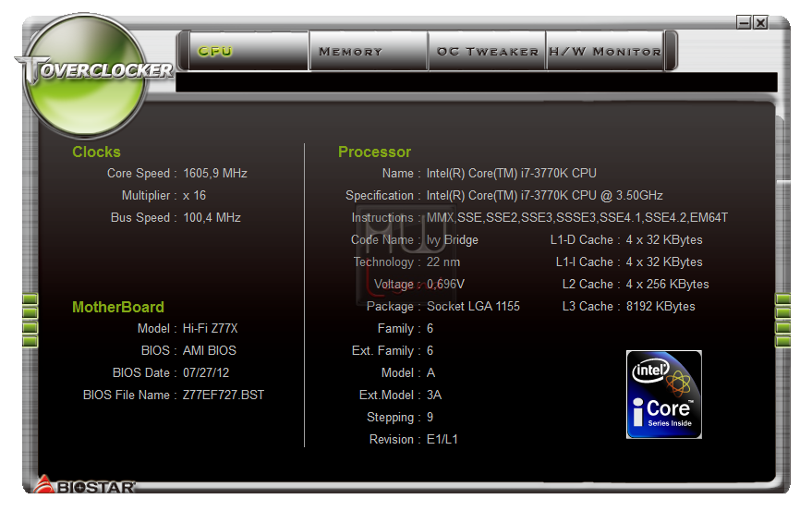
Task: Select the Technology value 22 nm
Action: 443,262
